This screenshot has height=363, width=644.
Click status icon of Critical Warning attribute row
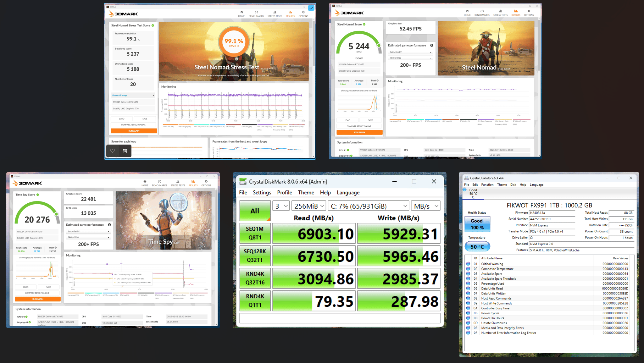pos(468,264)
